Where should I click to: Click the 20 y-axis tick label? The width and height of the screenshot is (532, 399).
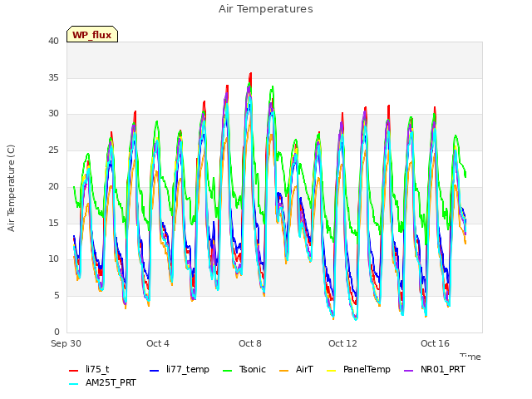point(53,186)
